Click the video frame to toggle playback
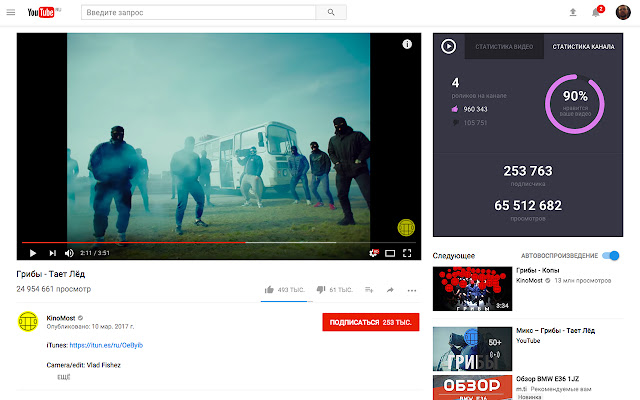Image resolution: width=640 pixels, height=400 pixels. pos(218,137)
